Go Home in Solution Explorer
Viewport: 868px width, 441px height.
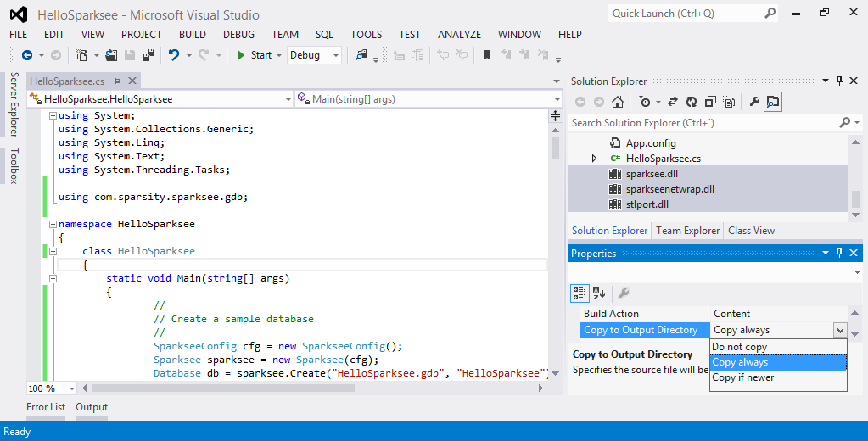click(x=618, y=102)
